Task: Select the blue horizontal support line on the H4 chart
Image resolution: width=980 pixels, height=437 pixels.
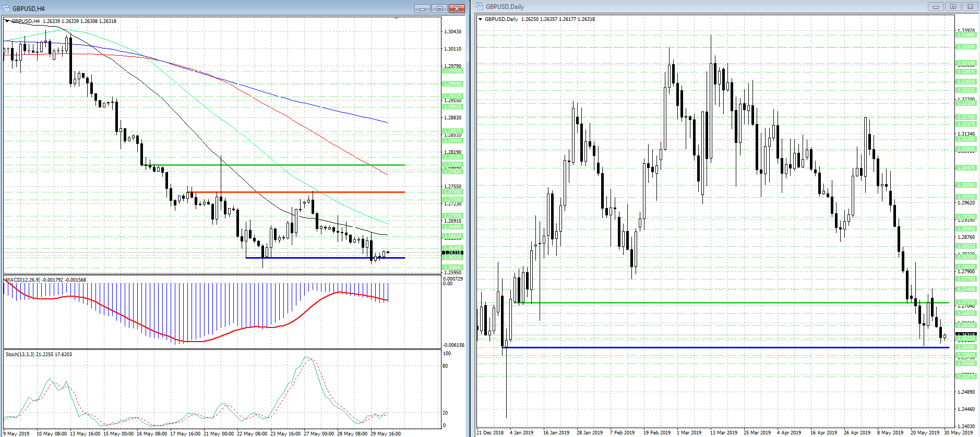Action: pyautogui.click(x=325, y=258)
